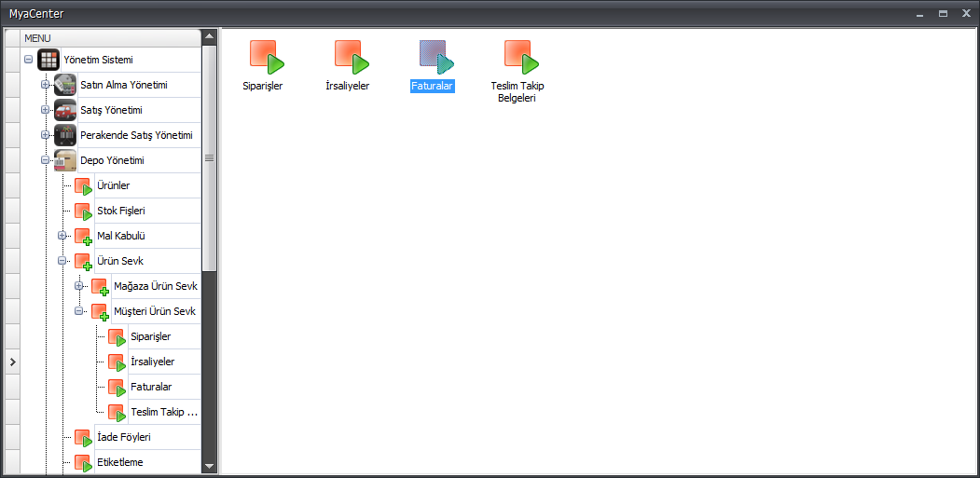Open the highlighted Faturalar icon in the main panel
980x478 pixels.
[x=436, y=58]
